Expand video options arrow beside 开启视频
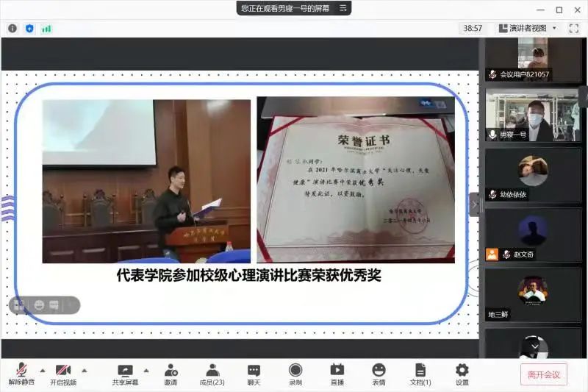Screen dimensions: 588x392 [84, 370]
